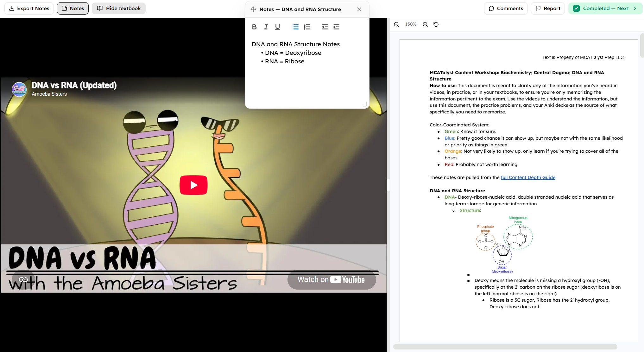
Task: Copy video link icon
Action: tap(23, 280)
